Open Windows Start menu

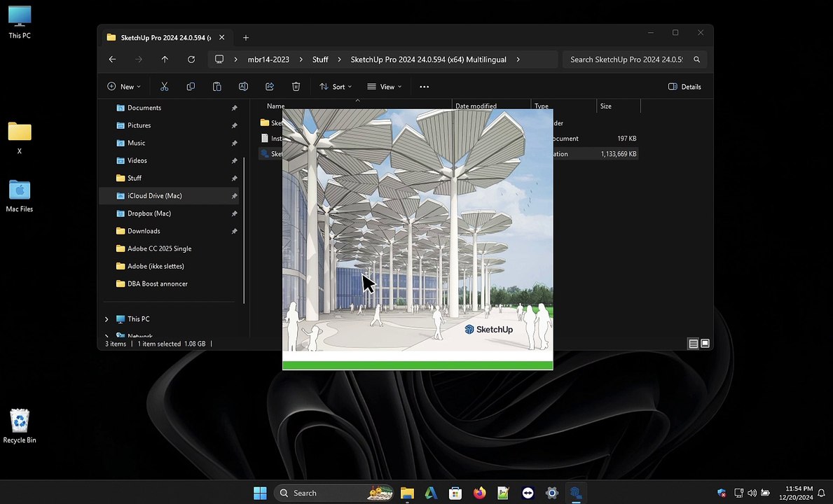pos(261,493)
